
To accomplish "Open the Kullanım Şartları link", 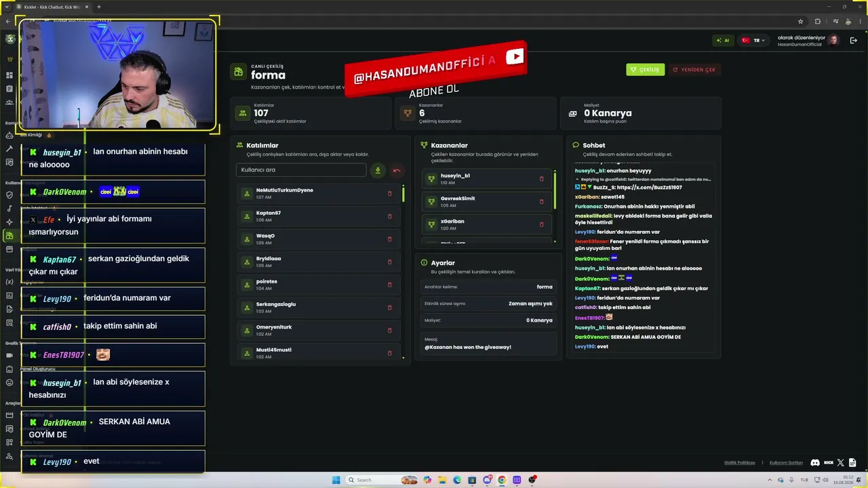I will click(786, 462).
